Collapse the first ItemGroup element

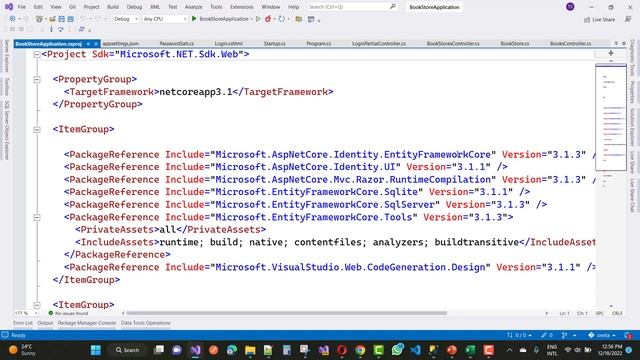pyautogui.click(x=37, y=130)
